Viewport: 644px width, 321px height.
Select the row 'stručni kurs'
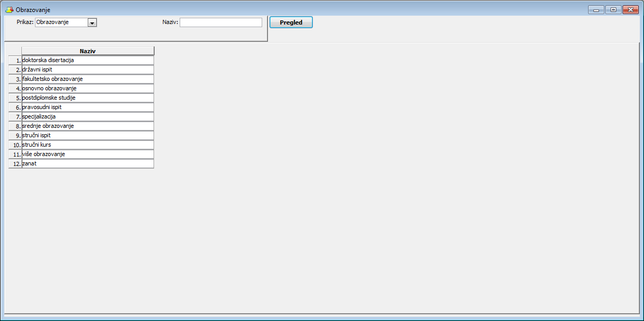[x=88, y=145]
